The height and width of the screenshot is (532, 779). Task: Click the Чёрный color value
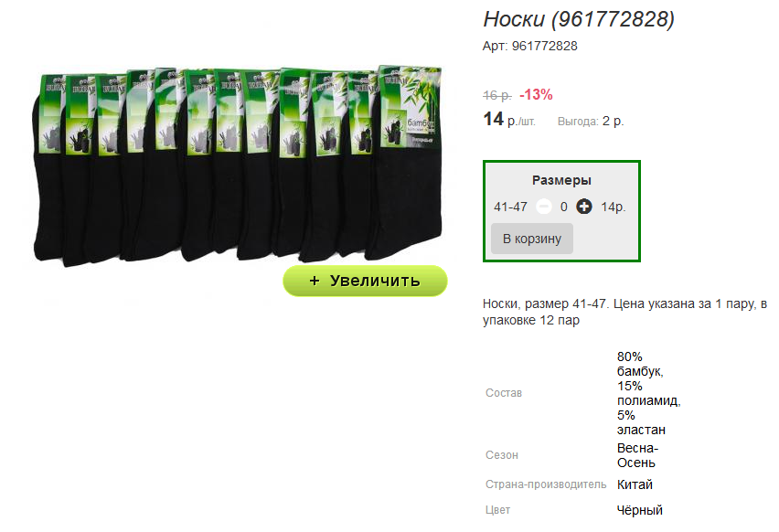640,510
